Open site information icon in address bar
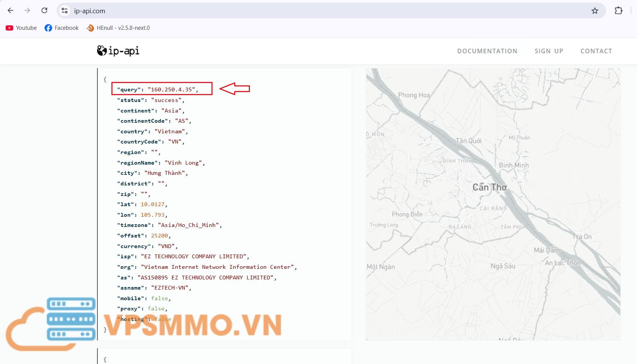 pos(65,11)
